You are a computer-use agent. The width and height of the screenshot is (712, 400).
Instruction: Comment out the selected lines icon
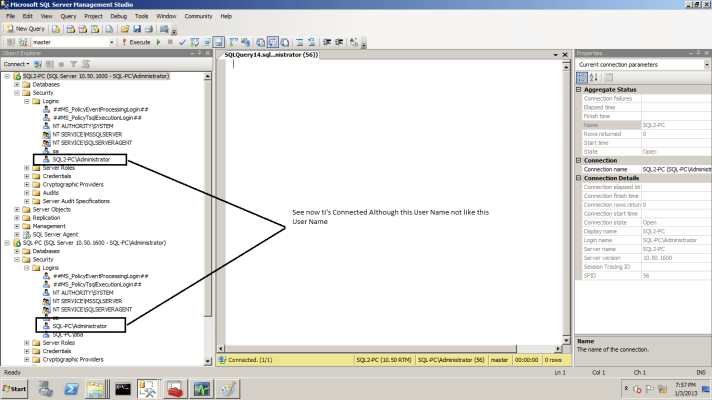[300, 42]
